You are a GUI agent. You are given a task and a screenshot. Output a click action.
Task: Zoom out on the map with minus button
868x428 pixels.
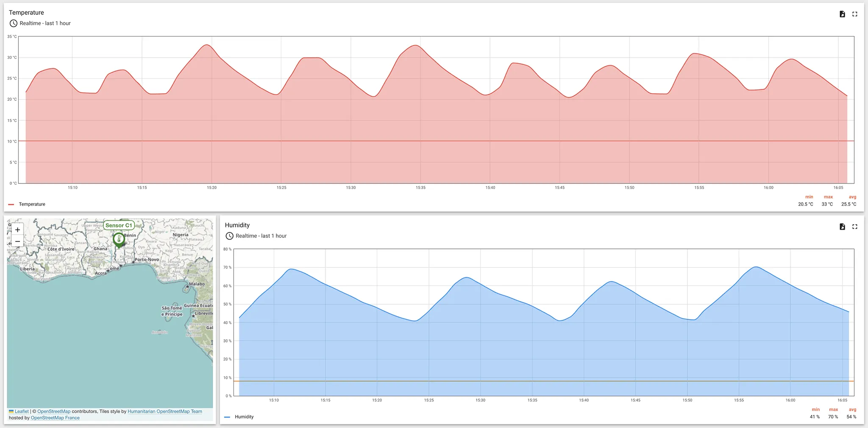click(x=17, y=241)
